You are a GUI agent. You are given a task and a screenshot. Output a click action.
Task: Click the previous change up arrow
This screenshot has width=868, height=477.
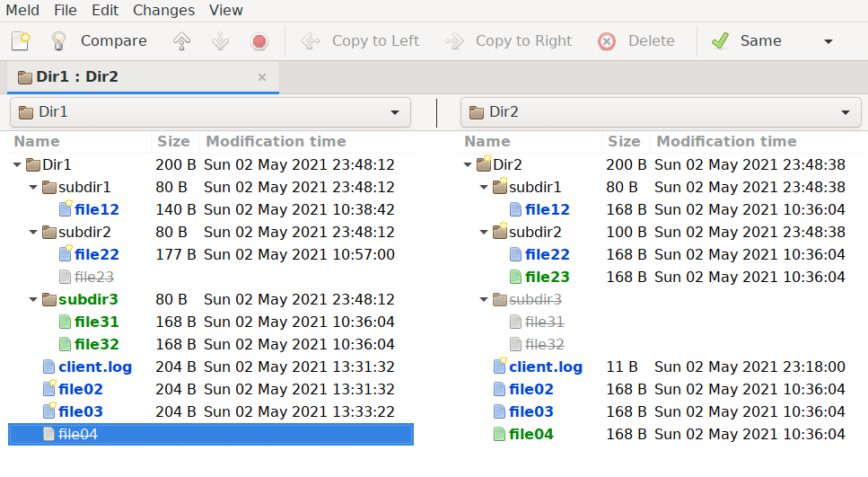pos(182,41)
